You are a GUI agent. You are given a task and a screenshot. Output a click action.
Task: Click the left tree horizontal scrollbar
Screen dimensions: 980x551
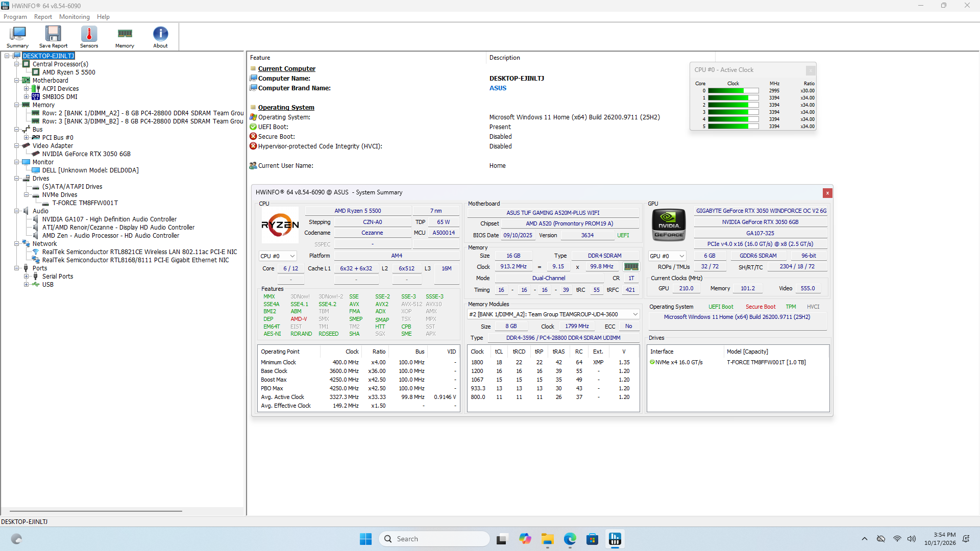pyautogui.click(x=96, y=511)
